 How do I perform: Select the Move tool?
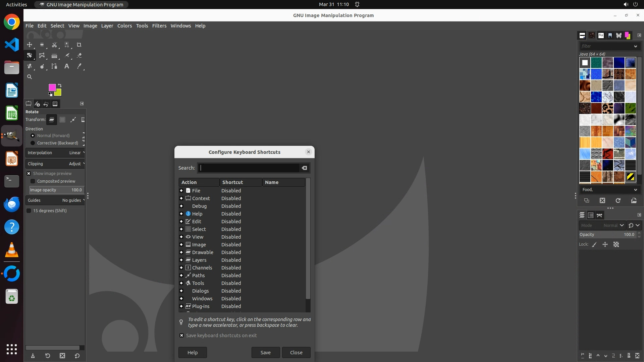pyautogui.click(x=30, y=45)
